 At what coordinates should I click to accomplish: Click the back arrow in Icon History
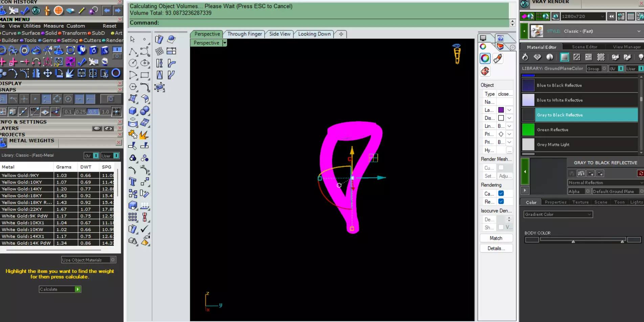pos(107,10)
